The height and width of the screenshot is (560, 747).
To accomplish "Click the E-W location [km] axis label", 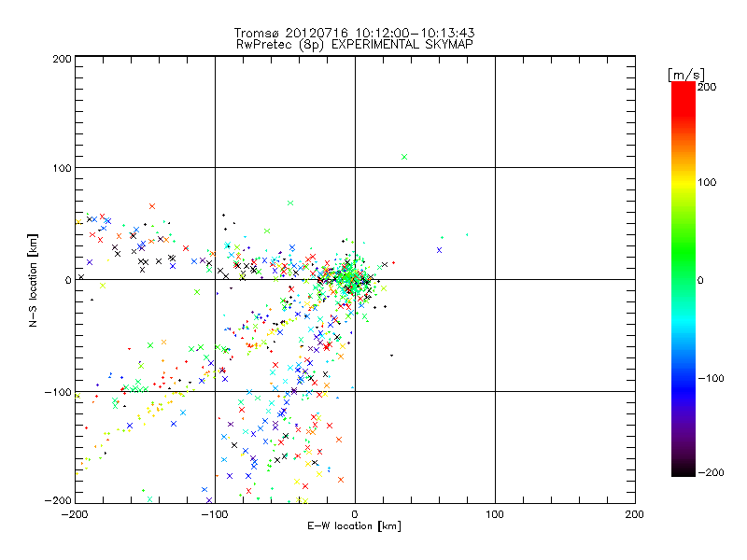I will [x=354, y=525].
